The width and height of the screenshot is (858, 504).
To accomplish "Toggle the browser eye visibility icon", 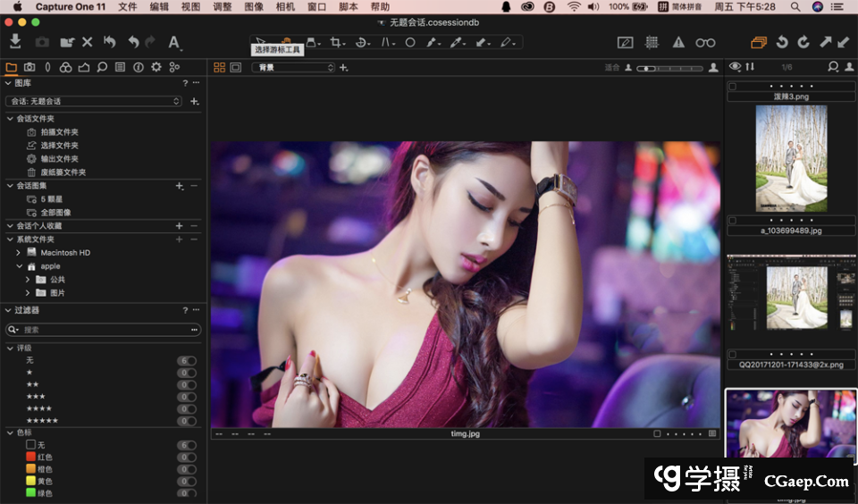I will point(735,67).
